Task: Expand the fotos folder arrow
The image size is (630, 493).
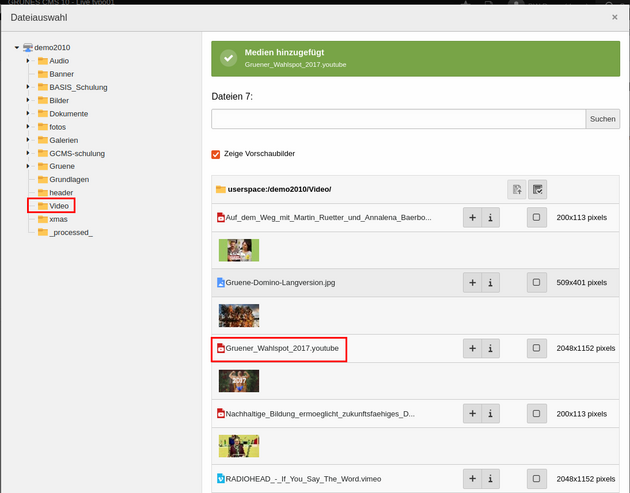Action: coord(28,127)
